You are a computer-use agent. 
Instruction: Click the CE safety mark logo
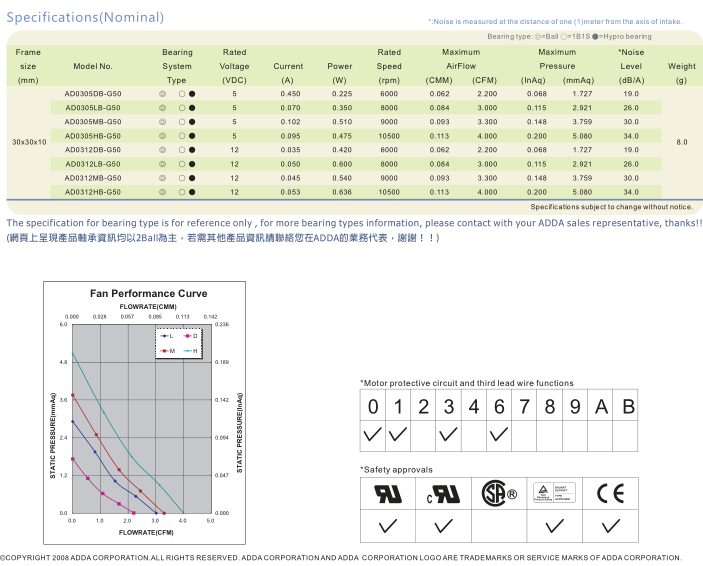pos(610,493)
